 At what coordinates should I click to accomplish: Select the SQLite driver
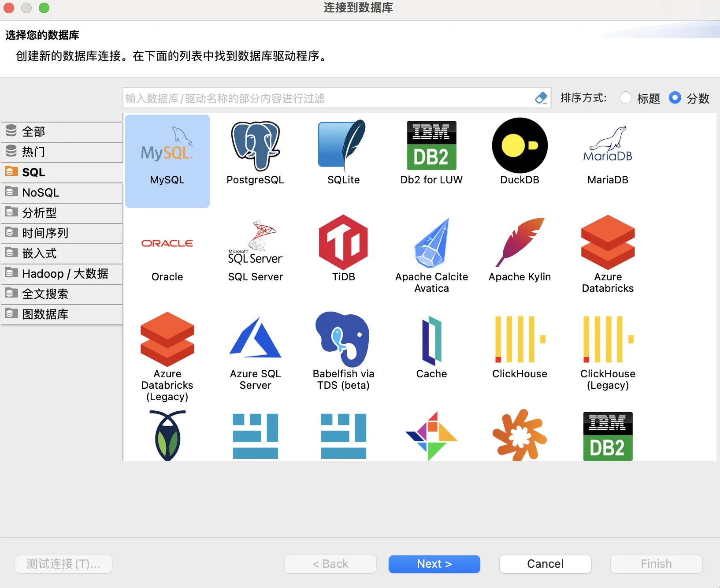(x=344, y=152)
